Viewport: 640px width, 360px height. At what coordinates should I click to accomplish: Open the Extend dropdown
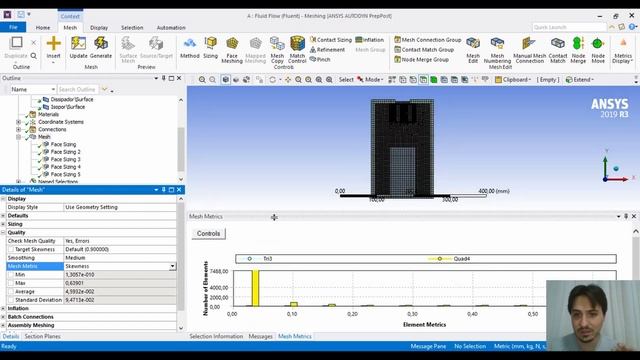[580, 80]
